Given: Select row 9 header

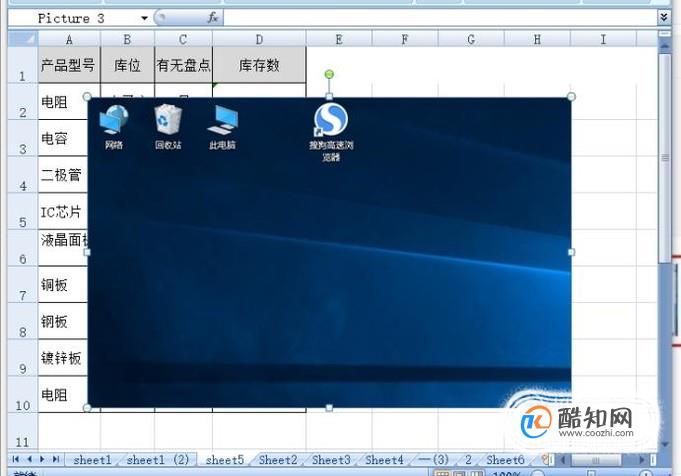Looking at the screenshot, I should point(23,358).
